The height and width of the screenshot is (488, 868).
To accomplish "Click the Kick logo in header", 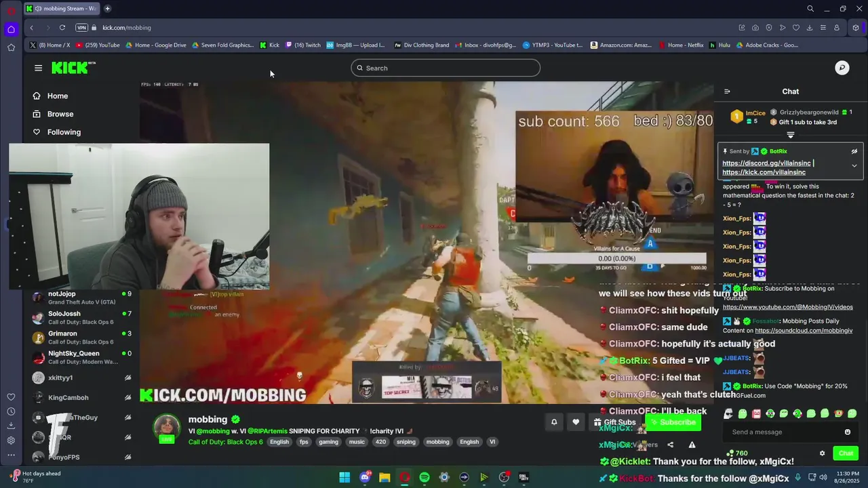I will (73, 68).
